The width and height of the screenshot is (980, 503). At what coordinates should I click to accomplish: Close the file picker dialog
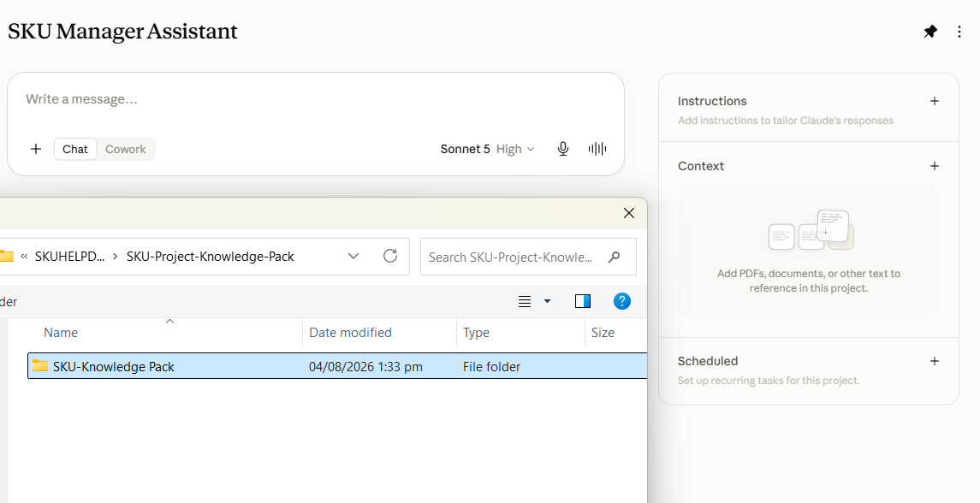(629, 213)
